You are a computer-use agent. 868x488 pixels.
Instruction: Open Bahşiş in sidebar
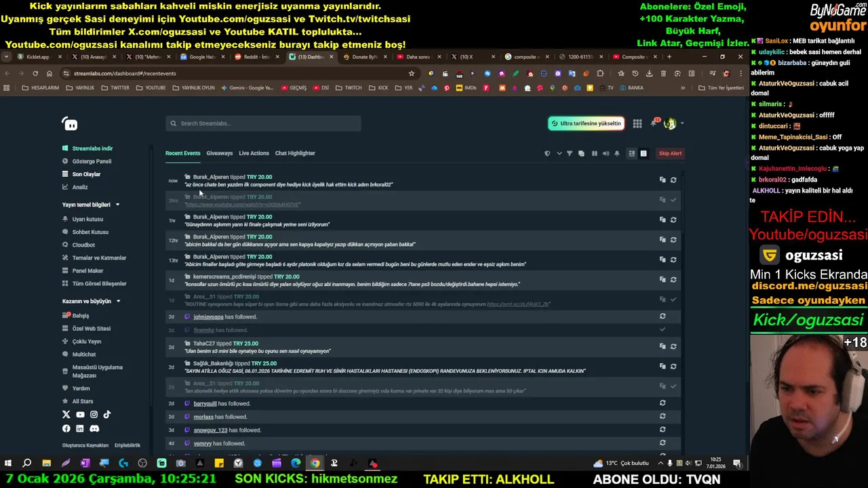pyautogui.click(x=76, y=316)
